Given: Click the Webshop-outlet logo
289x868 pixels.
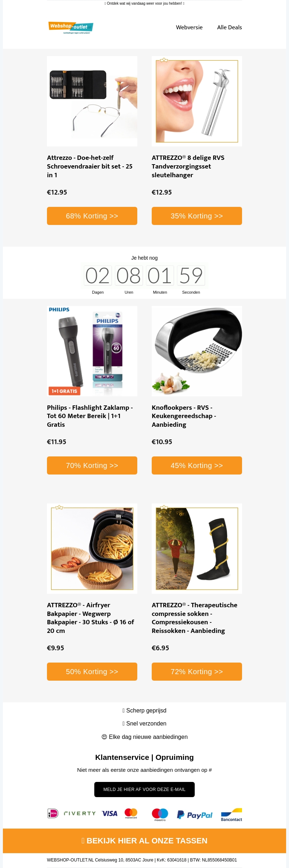Looking at the screenshot, I should point(71,27).
